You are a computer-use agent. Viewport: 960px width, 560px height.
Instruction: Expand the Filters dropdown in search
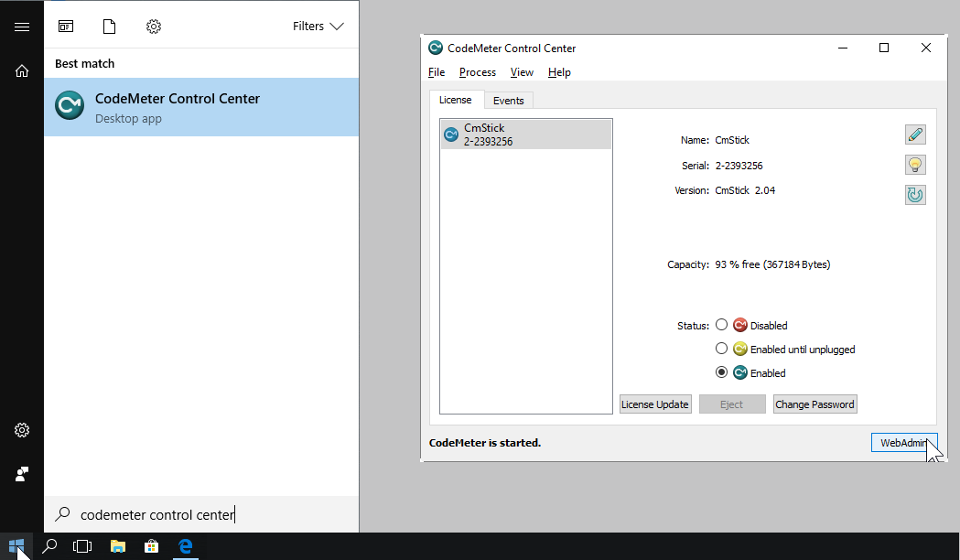click(318, 27)
